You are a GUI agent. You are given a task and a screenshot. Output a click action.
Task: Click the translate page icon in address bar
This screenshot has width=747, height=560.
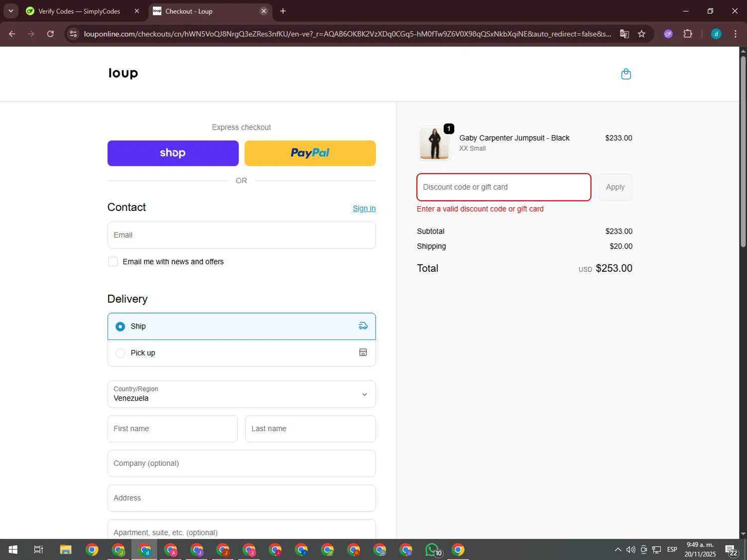point(624,34)
